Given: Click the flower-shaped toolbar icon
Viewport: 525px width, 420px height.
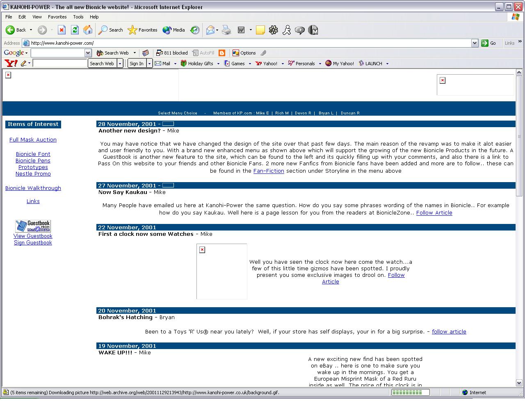Looking at the screenshot, I should (x=274, y=30).
